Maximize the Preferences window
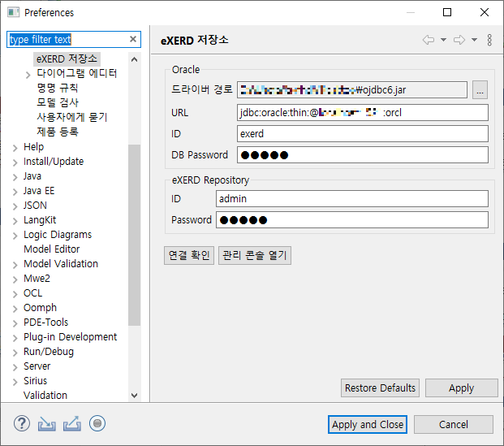Image resolution: width=504 pixels, height=446 pixels. point(447,12)
